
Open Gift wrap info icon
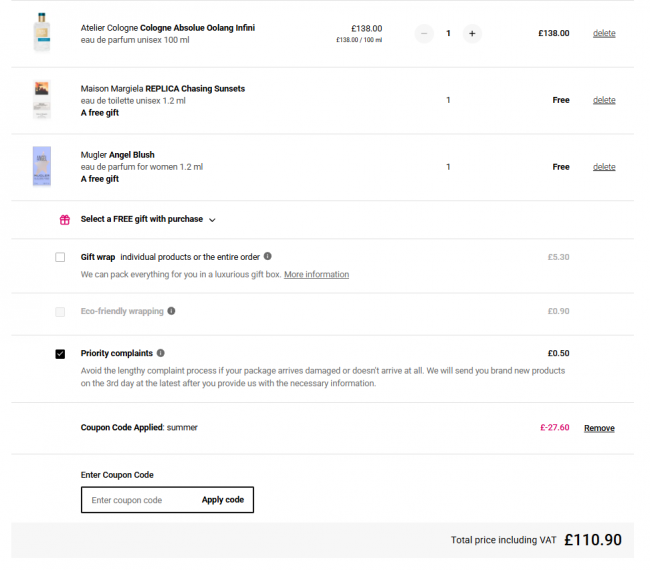coord(268,256)
